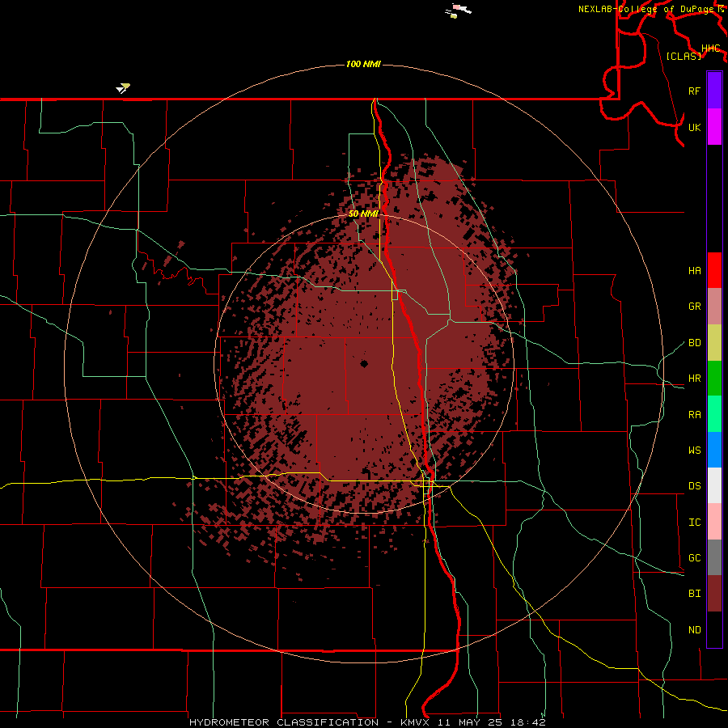This screenshot has height=728, width=728.
Task: Click the HA red color swatch
Action: tap(714, 270)
